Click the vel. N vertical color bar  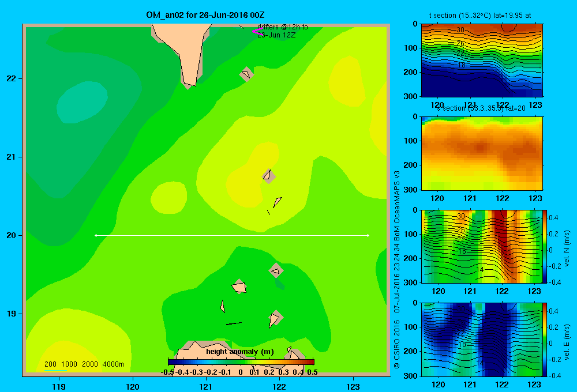click(545, 246)
